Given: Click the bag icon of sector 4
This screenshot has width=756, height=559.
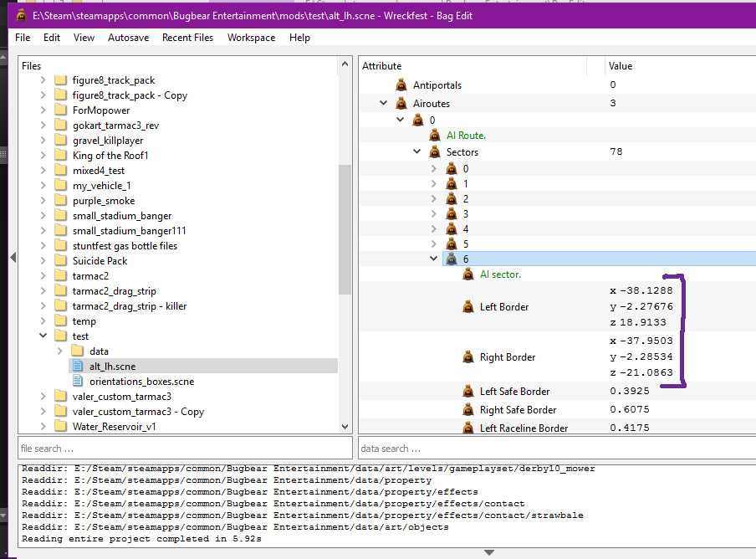Looking at the screenshot, I should [452, 228].
